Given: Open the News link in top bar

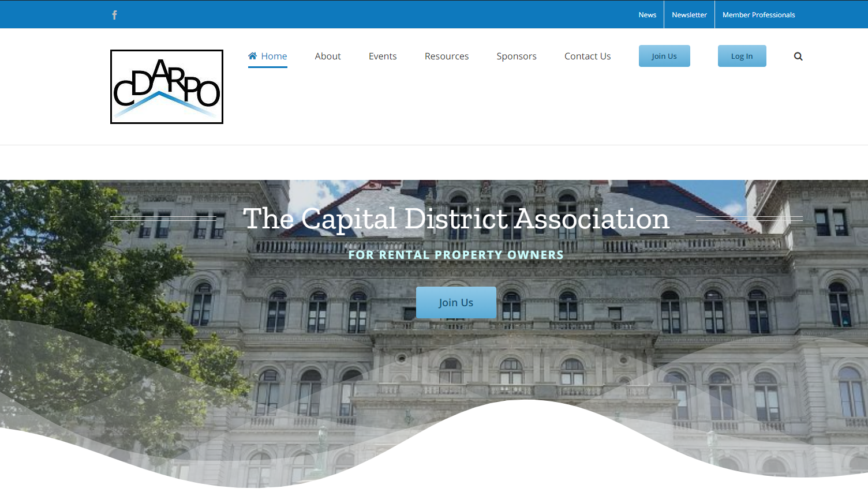Looking at the screenshot, I should point(647,15).
